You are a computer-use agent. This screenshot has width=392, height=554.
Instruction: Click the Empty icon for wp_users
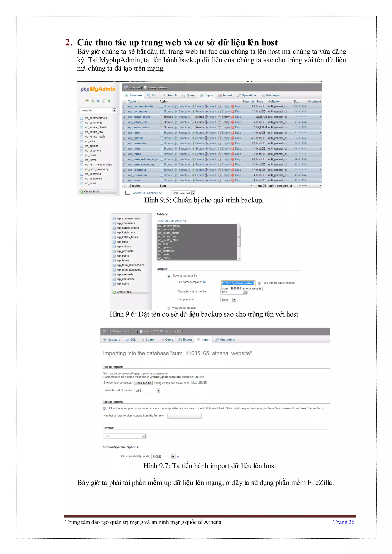(219, 180)
